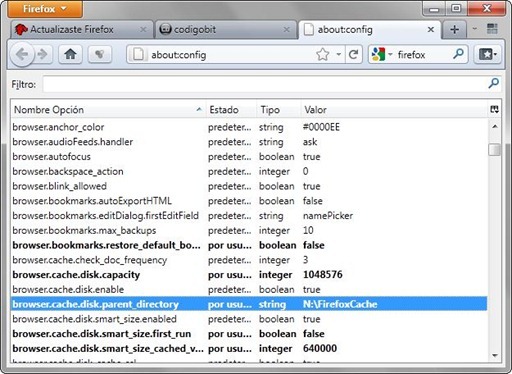Select browser.cache.check_doc_frequency row
The height and width of the screenshot is (374, 512).
pyautogui.click(x=249, y=260)
